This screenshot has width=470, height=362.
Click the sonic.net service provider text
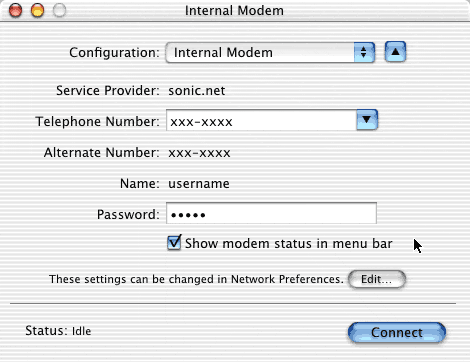point(197,91)
